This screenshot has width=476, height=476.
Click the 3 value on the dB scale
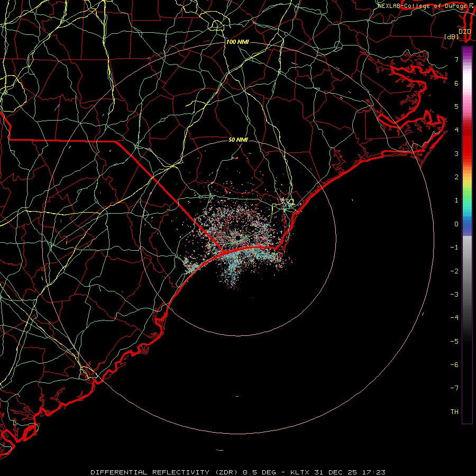(456, 153)
